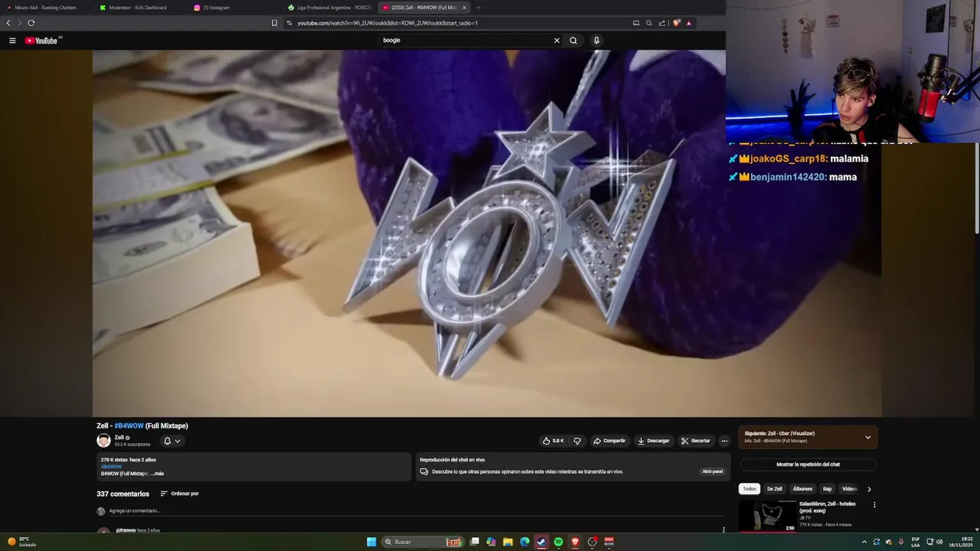Switch to Liga Profesional Argentina tab

tap(329, 8)
